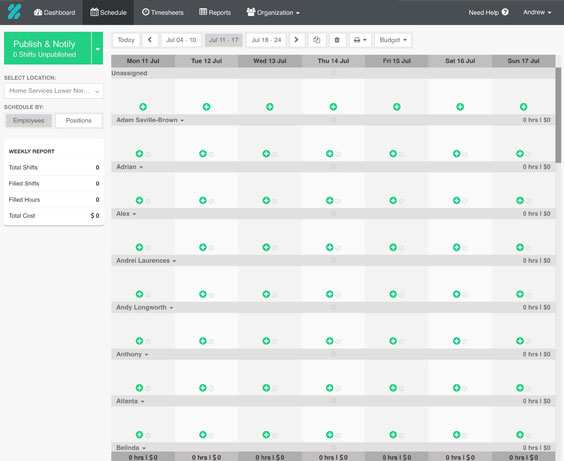The image size is (564, 461).
Task: Expand the Adrian employee menu
Action: click(x=129, y=167)
